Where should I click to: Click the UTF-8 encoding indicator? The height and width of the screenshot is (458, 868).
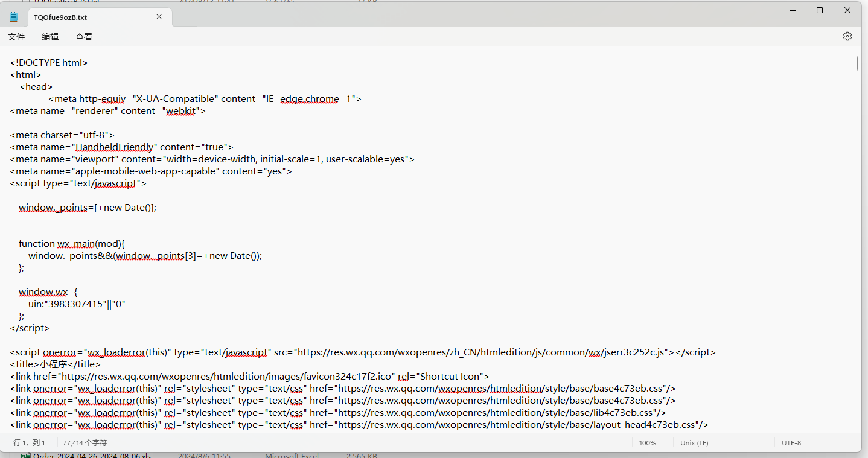pos(791,443)
